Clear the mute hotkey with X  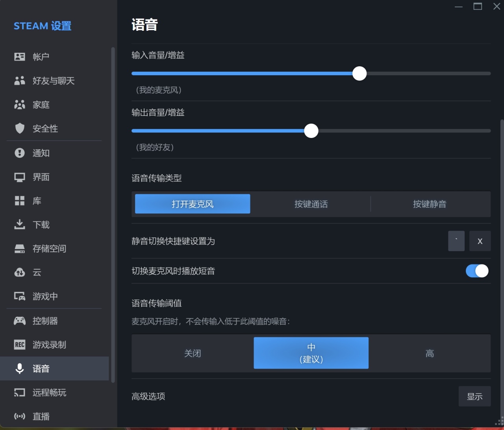[x=480, y=241]
